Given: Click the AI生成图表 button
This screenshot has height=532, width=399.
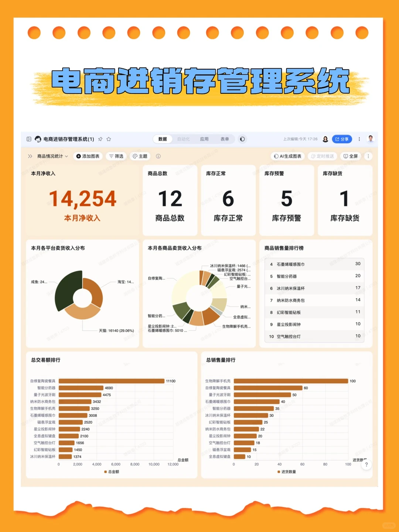Looking at the screenshot, I should (287, 156).
